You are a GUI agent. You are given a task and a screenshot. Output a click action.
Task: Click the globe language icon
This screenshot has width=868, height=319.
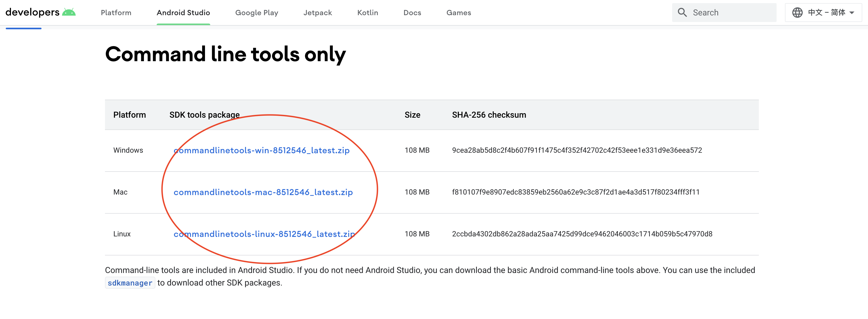(797, 13)
